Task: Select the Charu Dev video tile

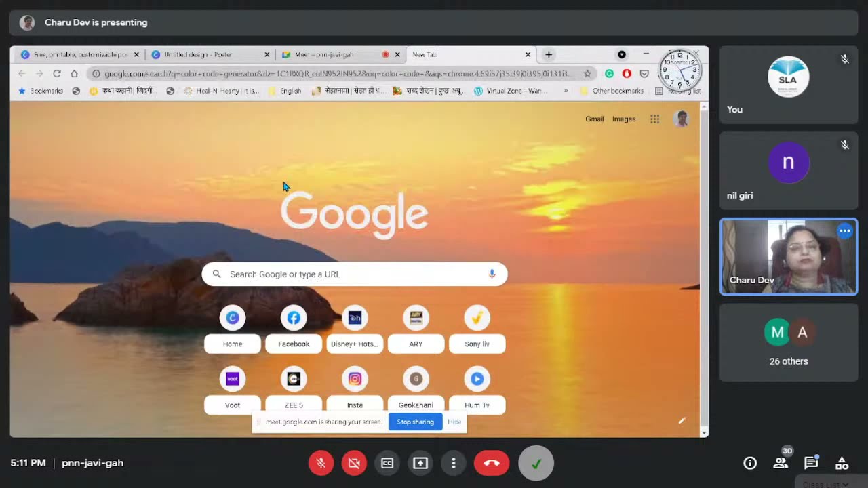Action: [789, 257]
